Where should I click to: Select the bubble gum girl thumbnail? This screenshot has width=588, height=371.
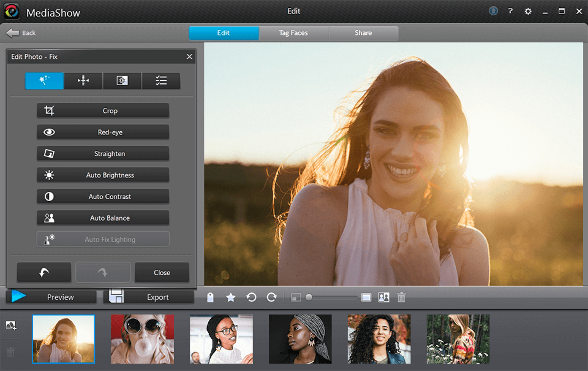click(x=142, y=339)
